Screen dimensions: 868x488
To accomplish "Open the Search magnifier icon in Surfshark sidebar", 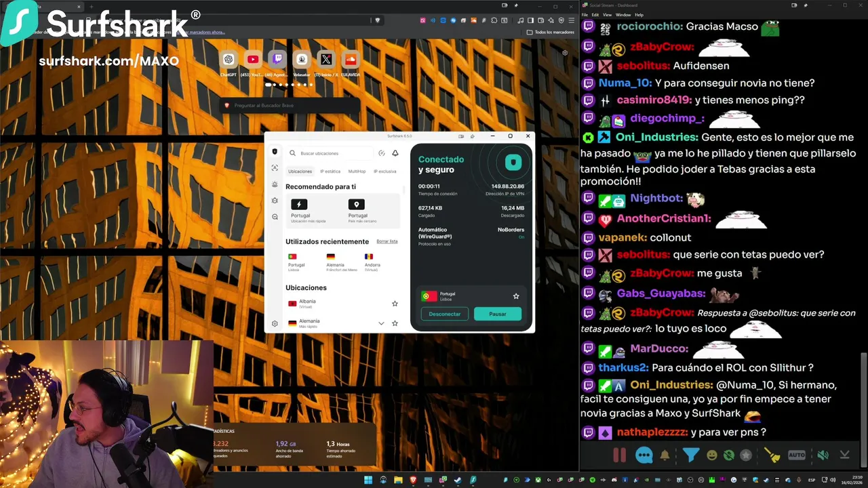I will [x=275, y=217].
